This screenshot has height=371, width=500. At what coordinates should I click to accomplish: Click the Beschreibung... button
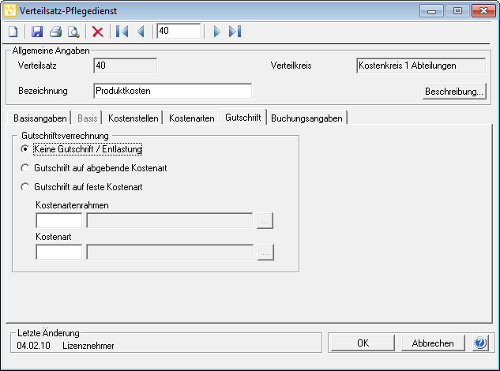tap(454, 91)
